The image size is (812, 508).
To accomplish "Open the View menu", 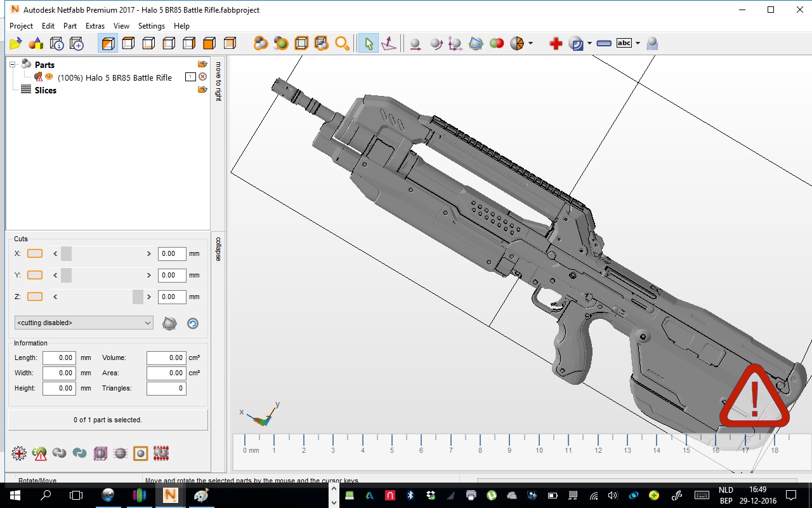I will (121, 26).
